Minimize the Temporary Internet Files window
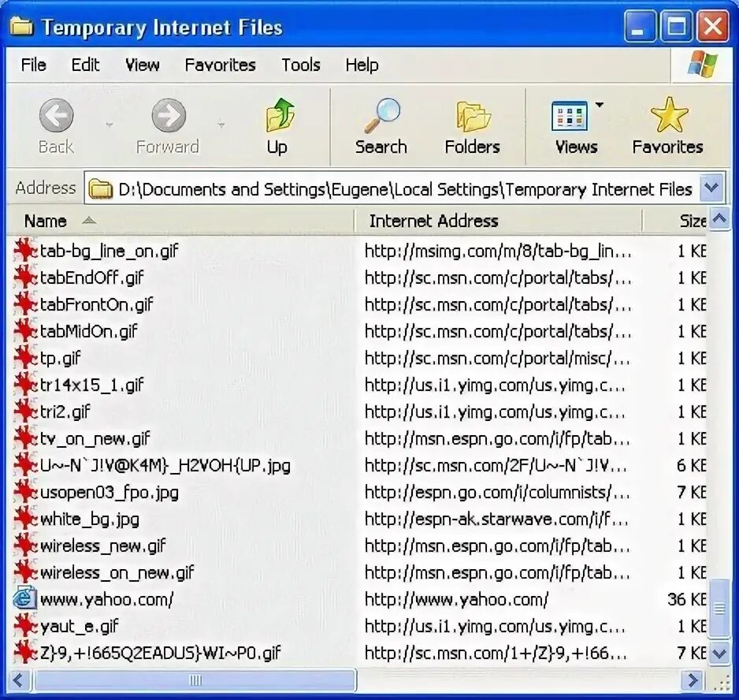The height and width of the screenshot is (700, 739). click(640, 27)
